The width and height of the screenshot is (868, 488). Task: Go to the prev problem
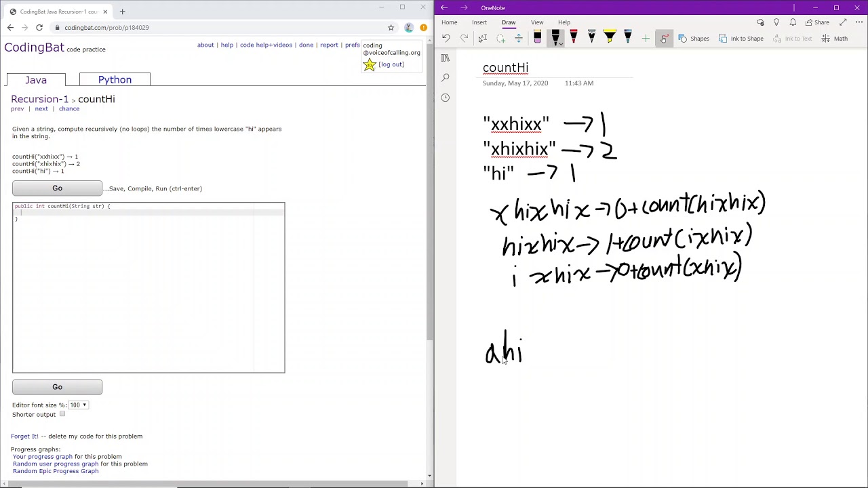click(17, 108)
